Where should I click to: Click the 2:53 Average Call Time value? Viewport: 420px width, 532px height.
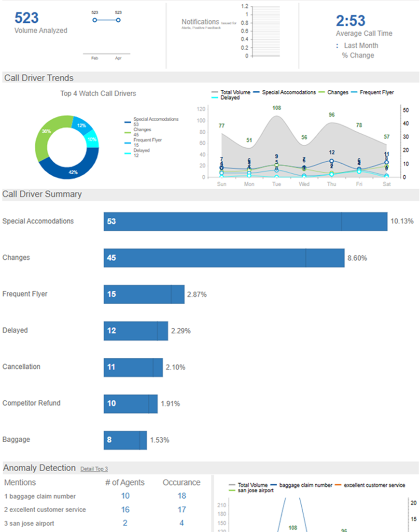pos(350,21)
